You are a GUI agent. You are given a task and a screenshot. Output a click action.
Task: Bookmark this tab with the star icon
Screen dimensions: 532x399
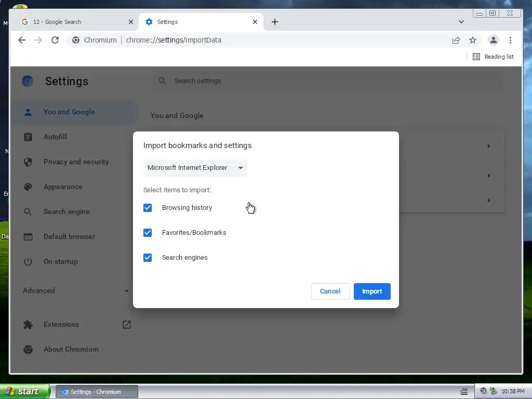pyautogui.click(x=473, y=40)
